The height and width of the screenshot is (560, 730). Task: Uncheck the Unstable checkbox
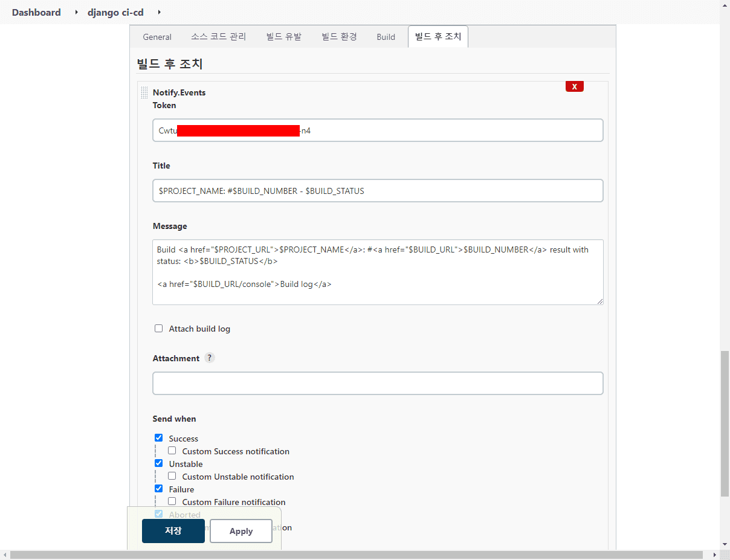point(159,463)
